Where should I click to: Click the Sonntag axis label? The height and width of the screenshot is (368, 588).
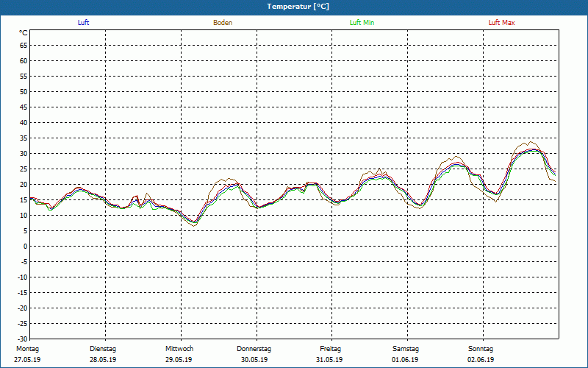[x=481, y=349]
